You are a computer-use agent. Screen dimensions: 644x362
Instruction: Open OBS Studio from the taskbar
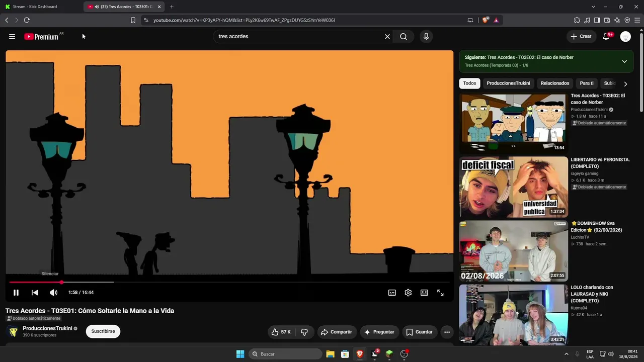[x=404, y=354]
